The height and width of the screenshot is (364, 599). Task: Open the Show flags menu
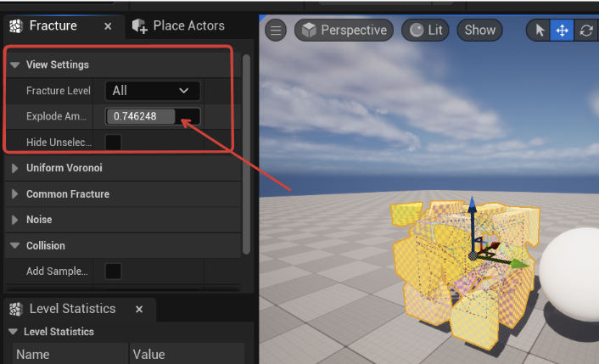pyautogui.click(x=480, y=31)
